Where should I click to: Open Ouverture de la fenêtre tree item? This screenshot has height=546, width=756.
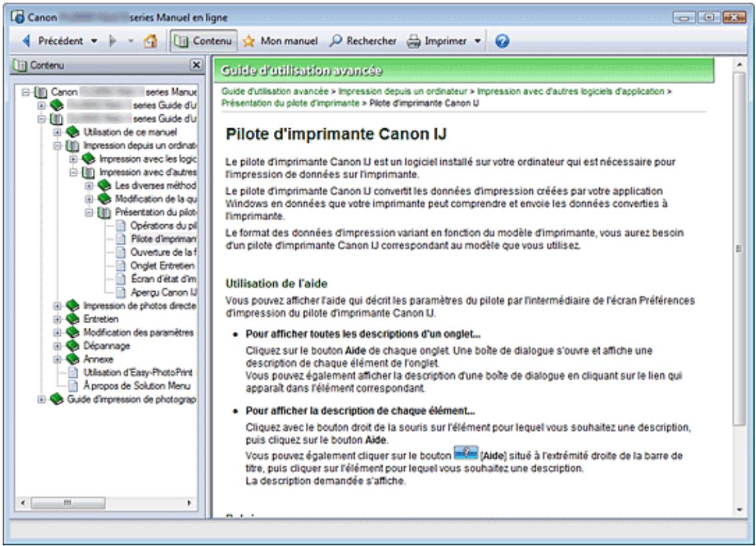click(x=164, y=252)
